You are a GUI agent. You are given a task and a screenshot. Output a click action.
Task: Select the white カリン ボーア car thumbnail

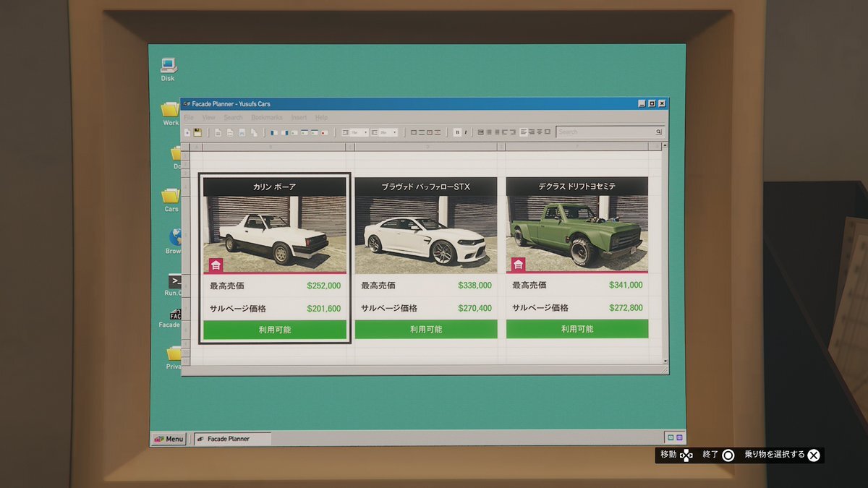[x=275, y=234]
